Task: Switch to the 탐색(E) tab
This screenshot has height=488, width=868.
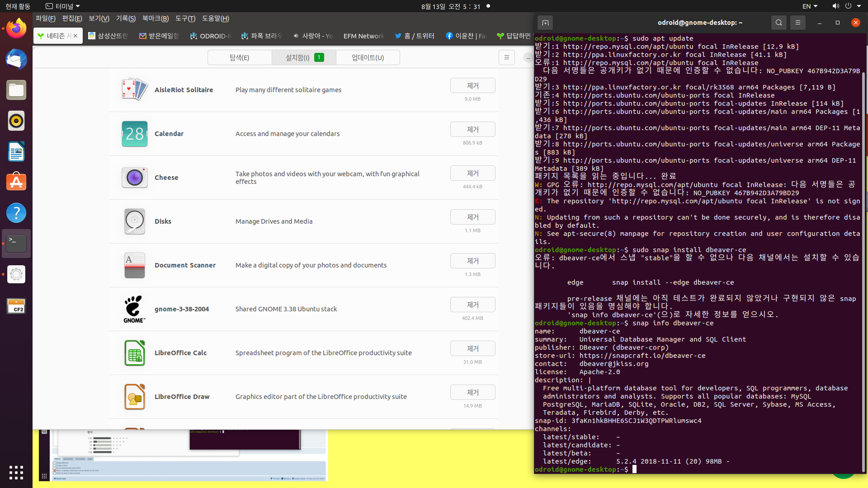Action: point(240,57)
